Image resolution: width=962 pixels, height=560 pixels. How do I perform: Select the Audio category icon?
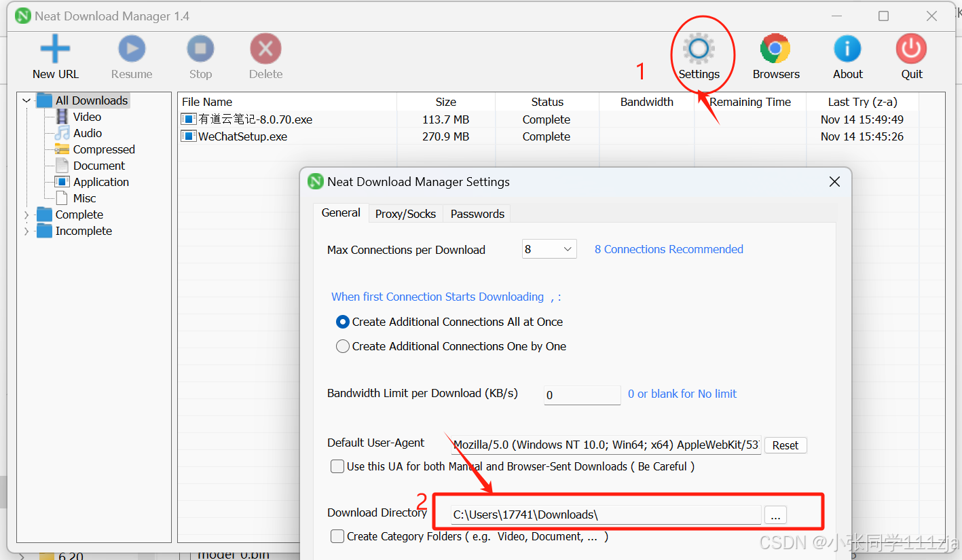tap(62, 133)
